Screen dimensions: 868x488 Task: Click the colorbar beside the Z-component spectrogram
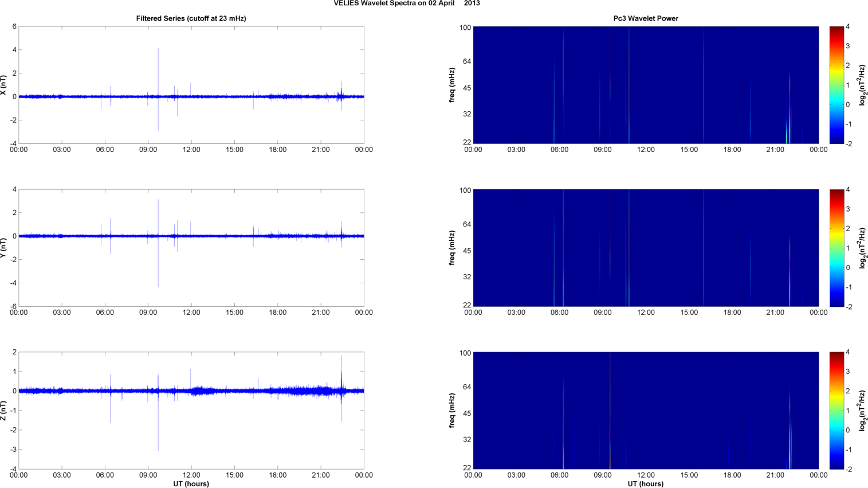pos(836,411)
